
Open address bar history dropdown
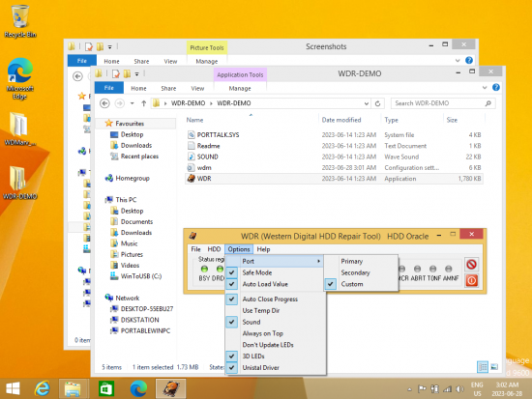click(367, 103)
